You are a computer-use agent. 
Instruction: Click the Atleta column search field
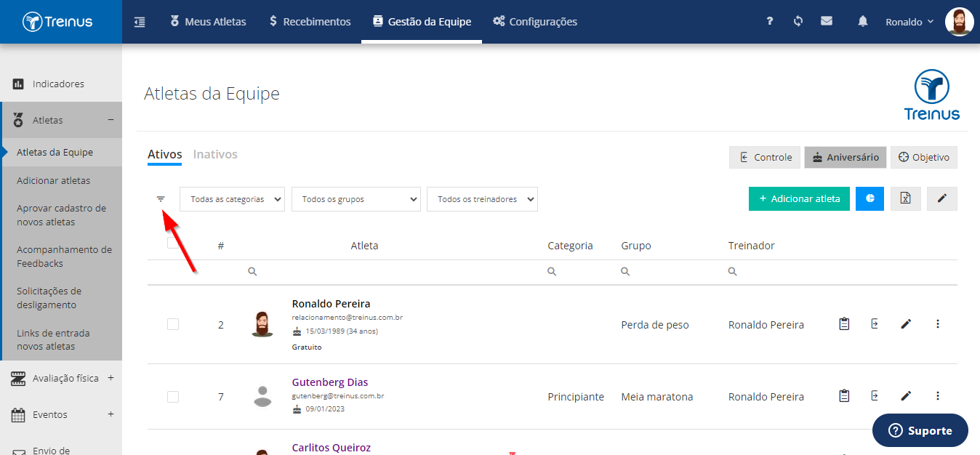click(x=393, y=272)
